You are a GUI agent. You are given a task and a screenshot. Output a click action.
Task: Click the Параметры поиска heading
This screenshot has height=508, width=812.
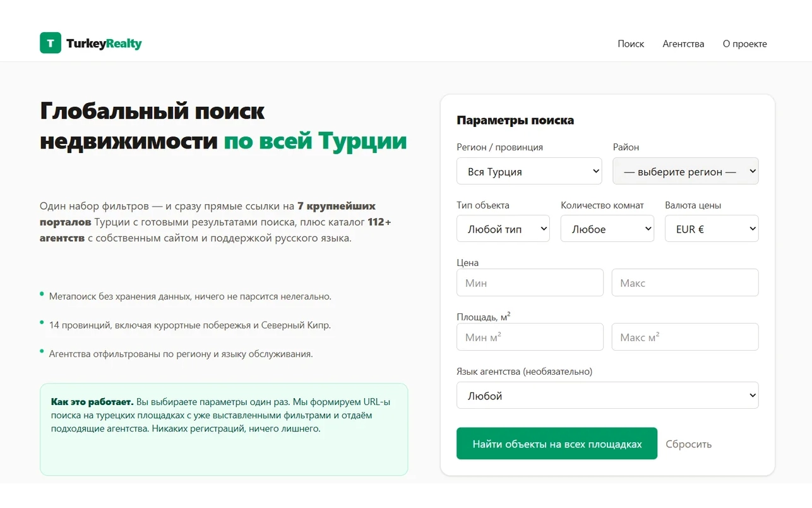515,120
